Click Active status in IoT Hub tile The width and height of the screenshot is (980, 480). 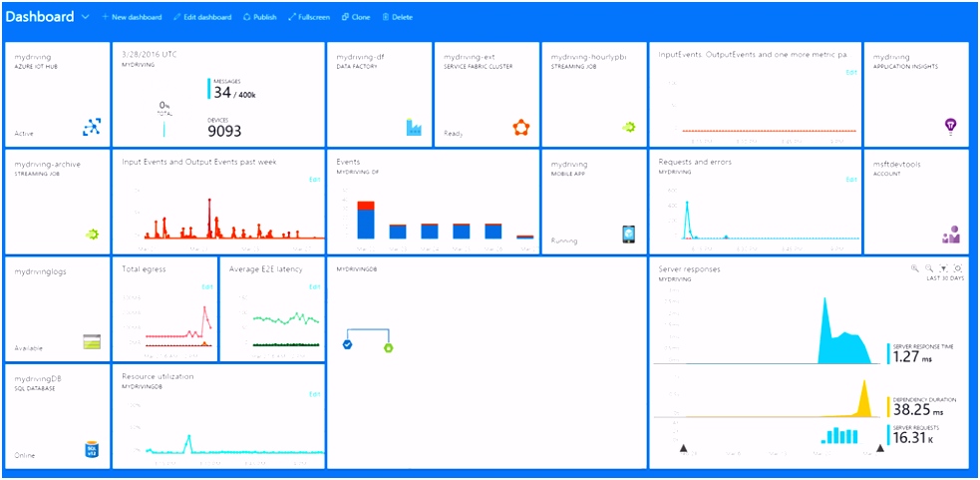tap(24, 134)
